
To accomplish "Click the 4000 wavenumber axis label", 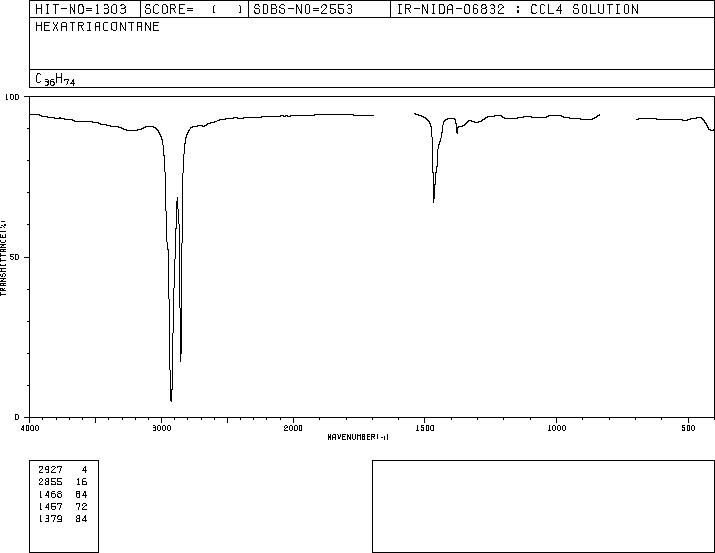I will pyautogui.click(x=30, y=428).
